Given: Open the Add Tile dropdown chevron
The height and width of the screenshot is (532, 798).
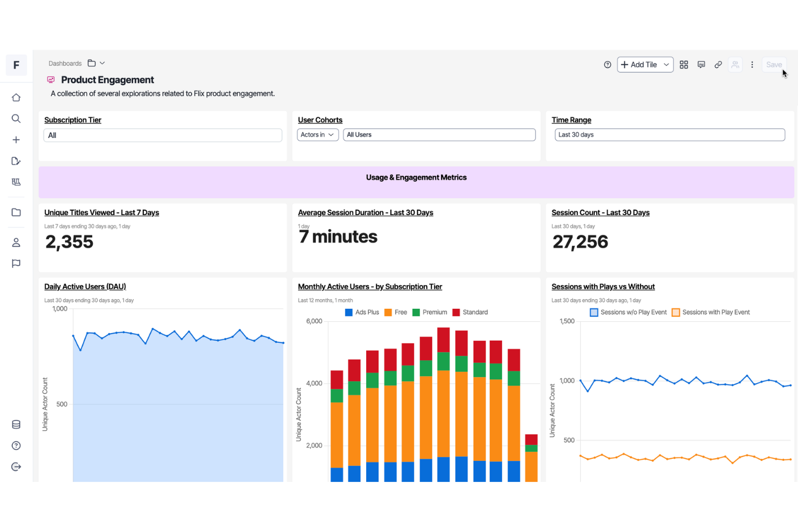Looking at the screenshot, I should tap(666, 64).
